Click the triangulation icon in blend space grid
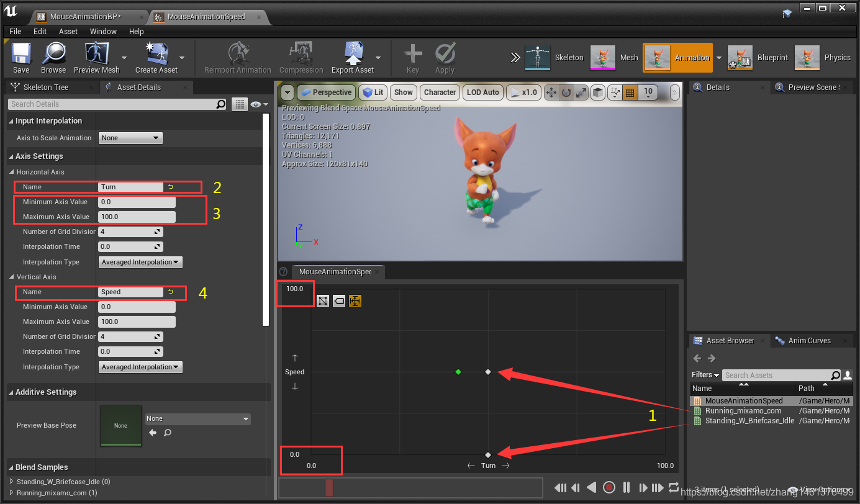 323,301
